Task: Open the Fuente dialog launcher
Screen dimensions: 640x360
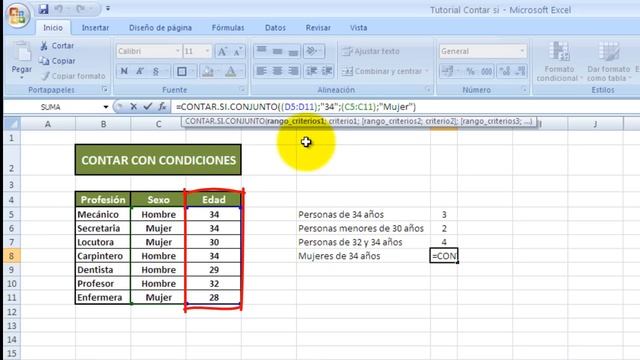Action: pos(242,89)
